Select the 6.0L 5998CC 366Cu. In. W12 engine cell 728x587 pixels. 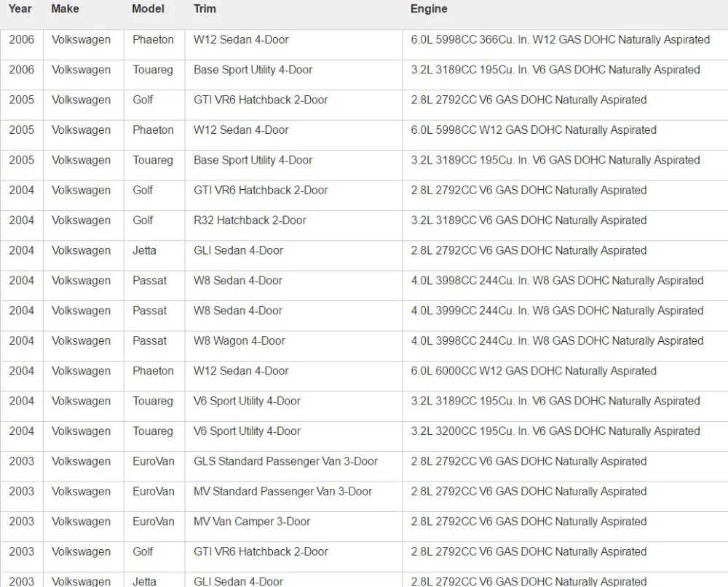[x=561, y=40]
